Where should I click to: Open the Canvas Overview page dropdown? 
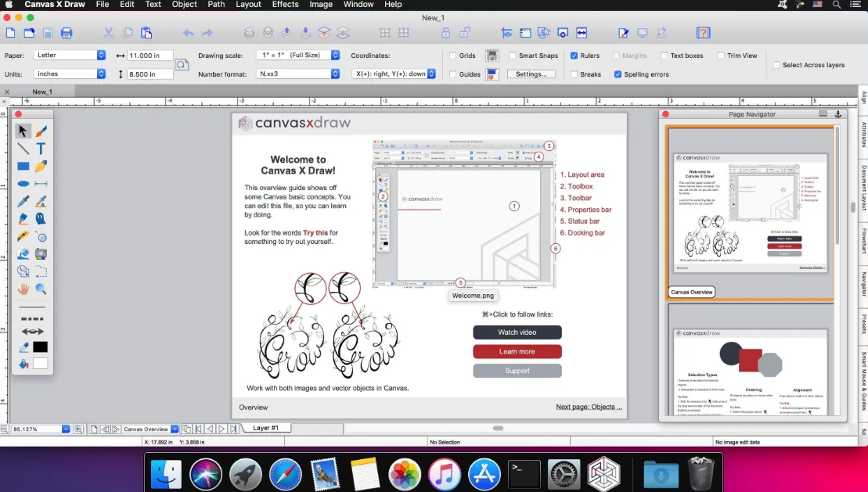[x=175, y=429]
